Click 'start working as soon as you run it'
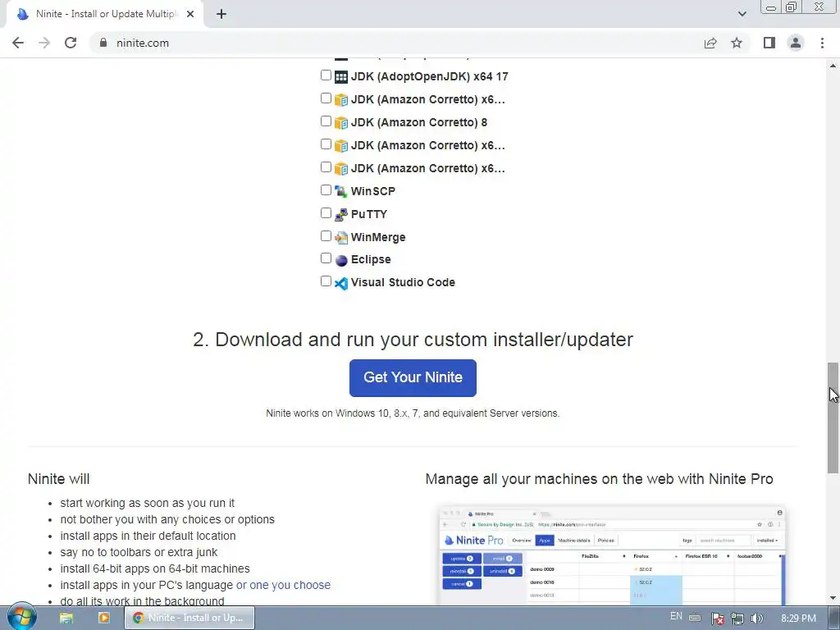Viewport: 840px width, 630px height. click(148, 503)
